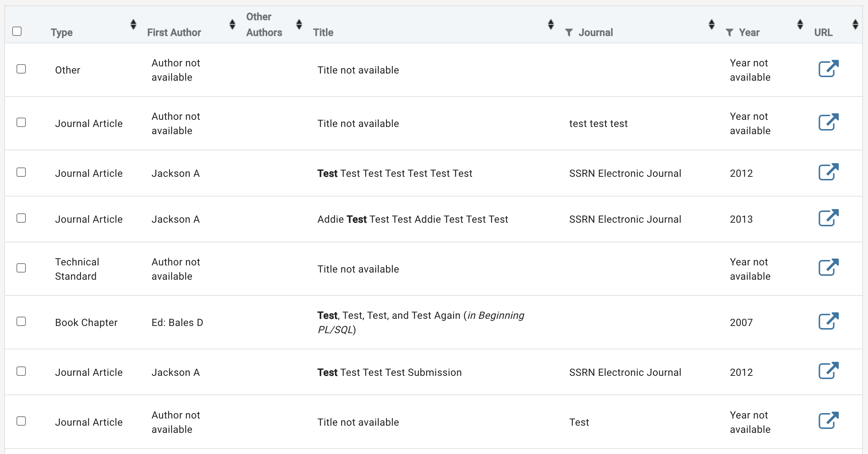Click the Year column header
Viewport: 868px width, 454px height.
(749, 33)
